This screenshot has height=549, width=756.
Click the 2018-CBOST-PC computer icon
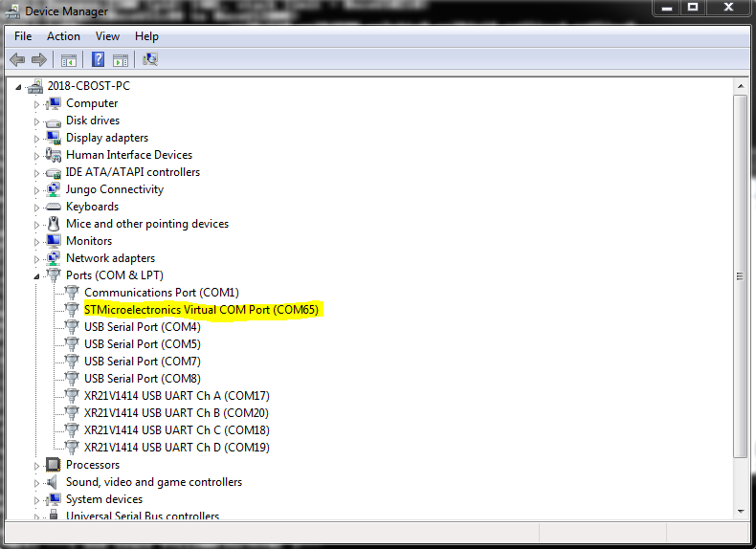pyautogui.click(x=35, y=86)
